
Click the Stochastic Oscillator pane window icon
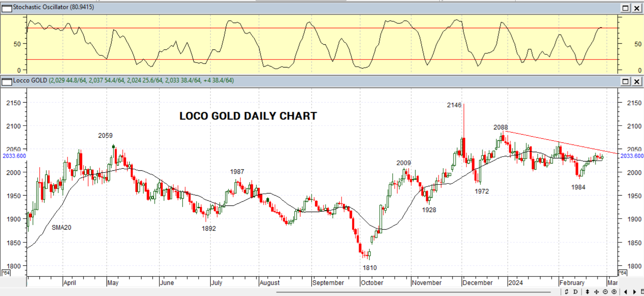7,8
